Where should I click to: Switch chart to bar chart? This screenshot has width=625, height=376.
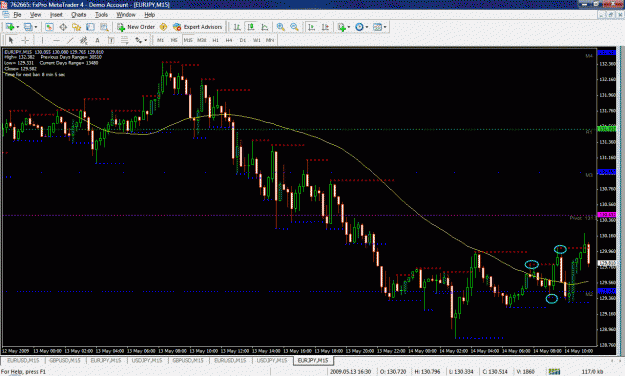click(x=237, y=27)
